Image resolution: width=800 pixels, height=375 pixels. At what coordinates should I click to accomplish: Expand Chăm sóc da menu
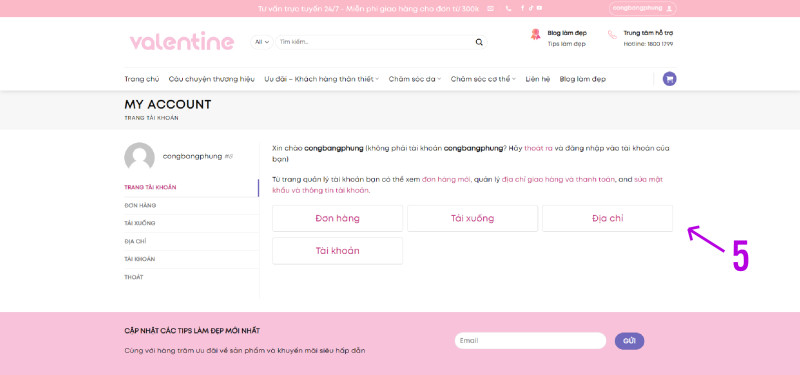pyautogui.click(x=415, y=79)
